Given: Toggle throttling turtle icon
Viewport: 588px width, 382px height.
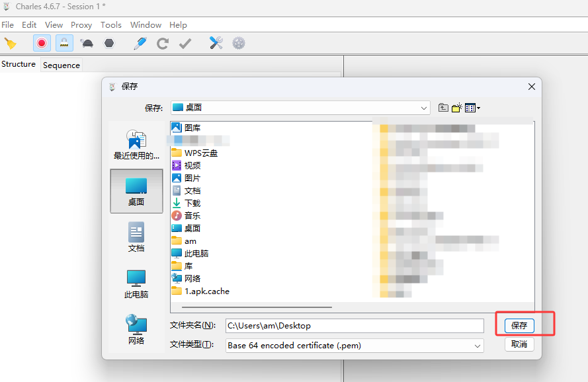Looking at the screenshot, I should coord(87,44).
